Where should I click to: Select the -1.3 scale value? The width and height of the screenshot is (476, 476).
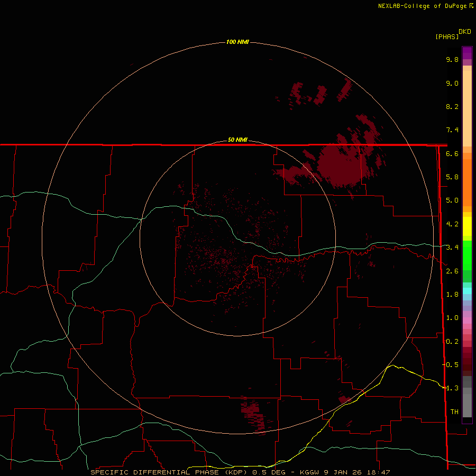pos(451,388)
